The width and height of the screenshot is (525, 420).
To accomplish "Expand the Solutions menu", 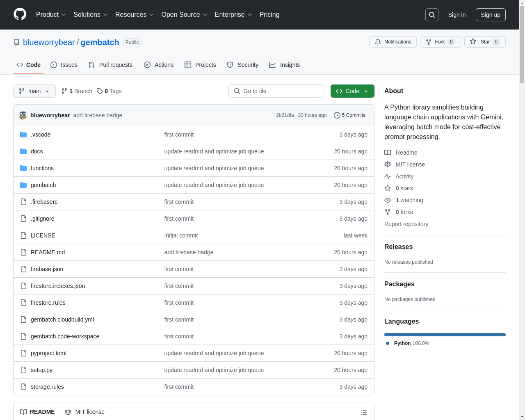I will 91,15.
